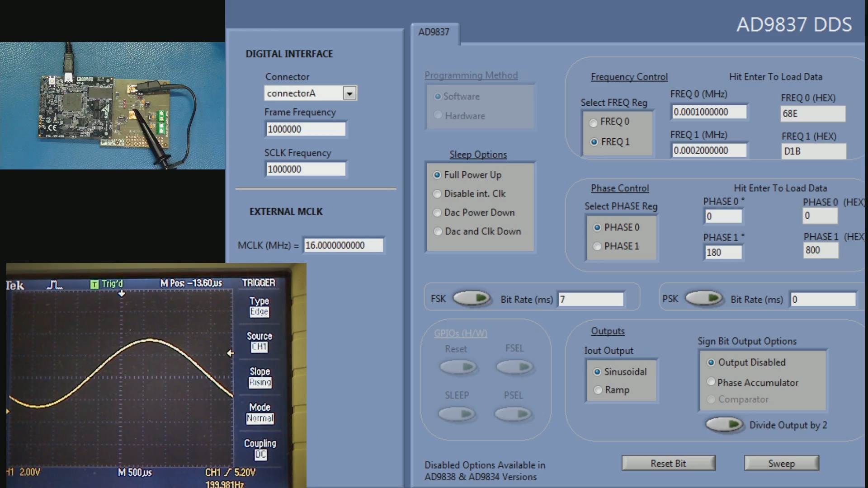This screenshot has width=868, height=488.
Task: Start a frequency Sweep
Action: 782,463
